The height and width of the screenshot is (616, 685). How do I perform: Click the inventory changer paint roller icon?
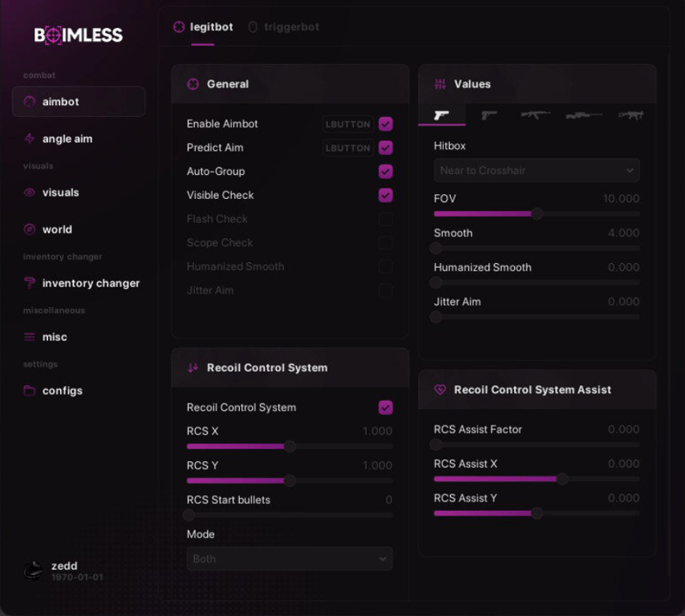point(29,283)
